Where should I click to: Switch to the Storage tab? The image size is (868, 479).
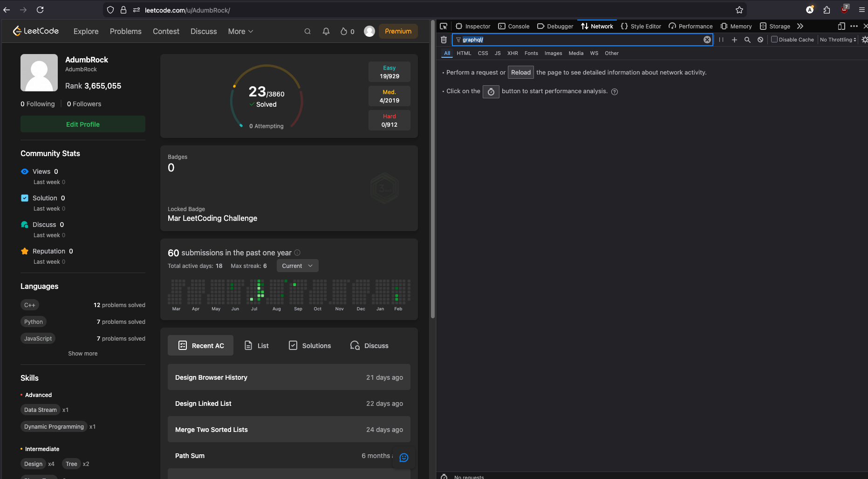(775, 26)
